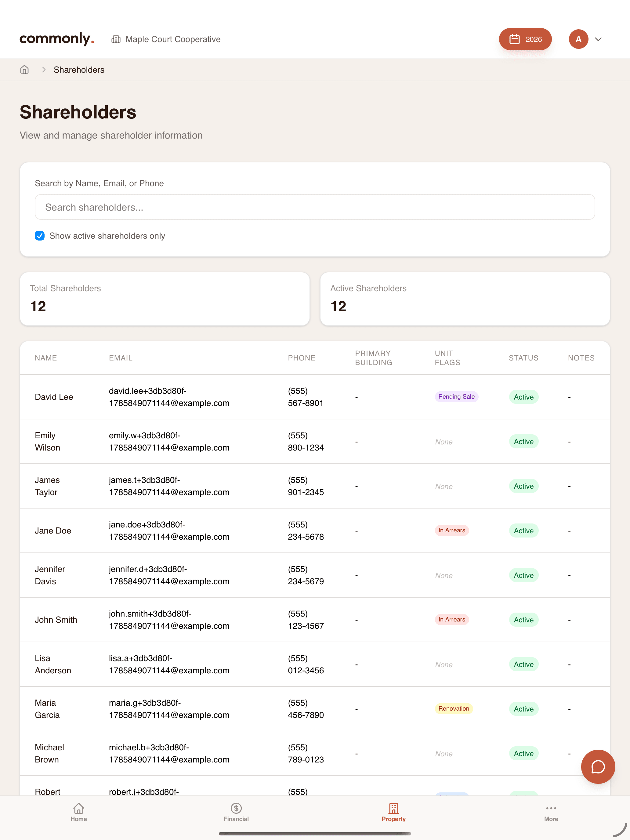630x840 pixels.
Task: Click the commonly logo
Action: (x=57, y=39)
